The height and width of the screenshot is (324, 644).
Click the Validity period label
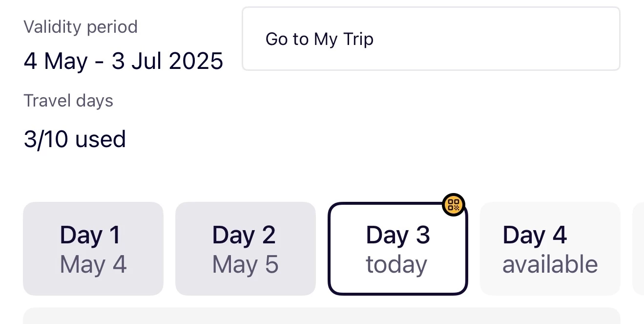81,26
